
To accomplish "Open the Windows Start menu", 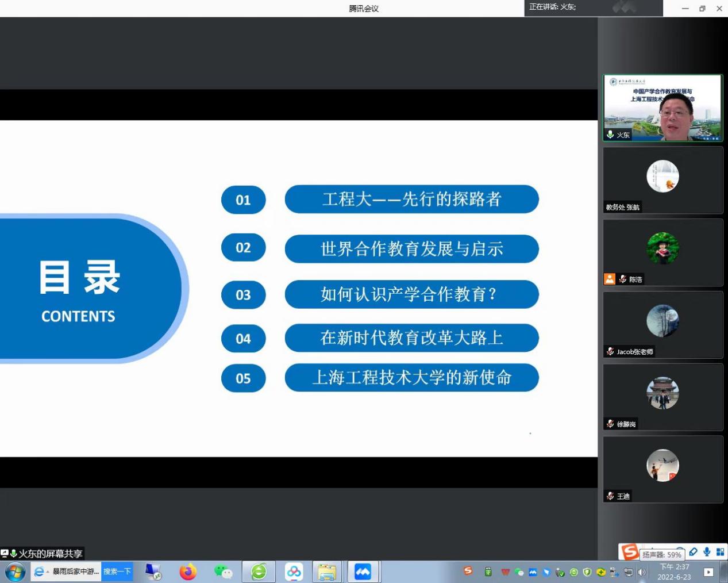I will coord(15,572).
